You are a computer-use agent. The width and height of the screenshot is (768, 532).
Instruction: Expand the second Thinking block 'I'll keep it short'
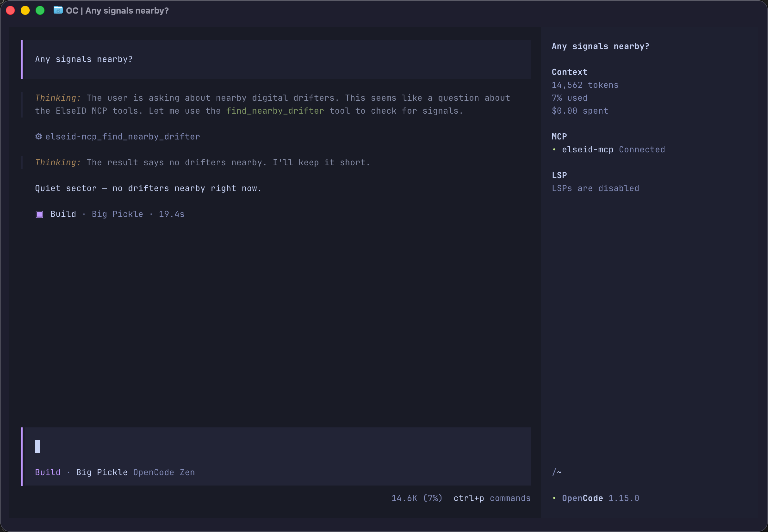[x=203, y=162]
